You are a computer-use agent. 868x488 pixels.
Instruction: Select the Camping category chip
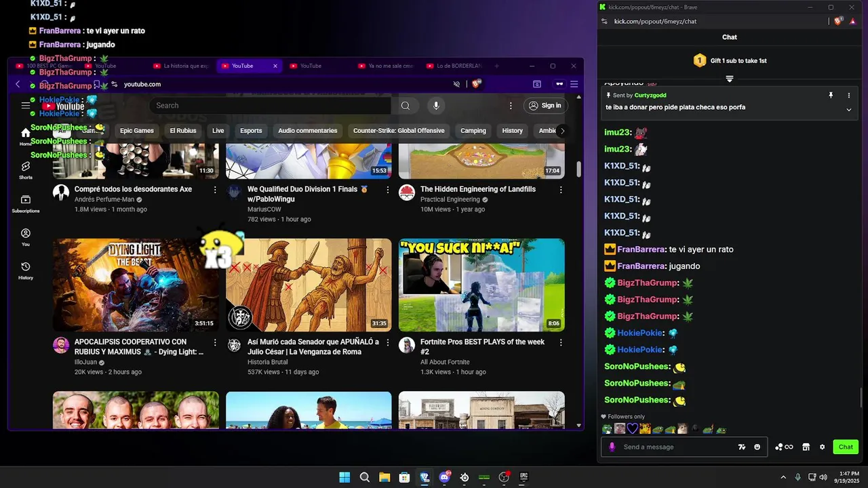[473, 131]
